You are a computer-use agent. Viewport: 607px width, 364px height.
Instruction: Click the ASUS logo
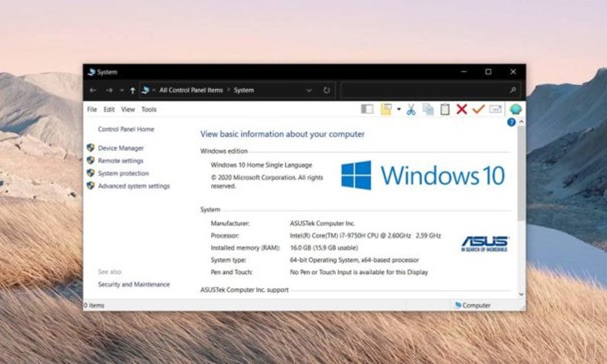[485, 244]
